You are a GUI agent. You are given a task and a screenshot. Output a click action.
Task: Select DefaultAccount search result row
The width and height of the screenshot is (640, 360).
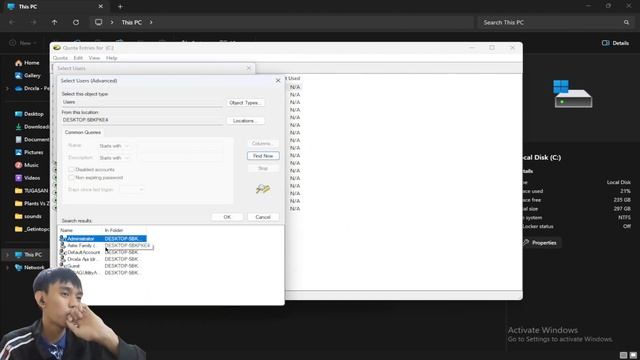(x=103, y=252)
